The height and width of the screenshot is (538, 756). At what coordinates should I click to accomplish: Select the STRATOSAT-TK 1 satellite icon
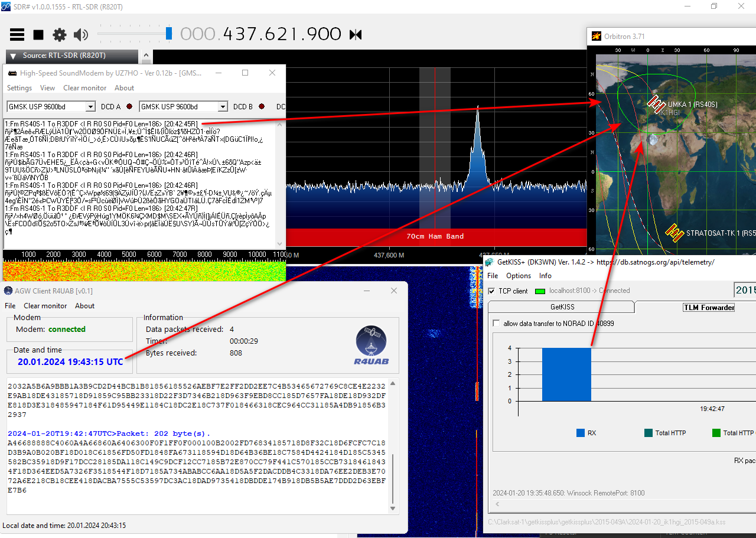click(x=674, y=233)
